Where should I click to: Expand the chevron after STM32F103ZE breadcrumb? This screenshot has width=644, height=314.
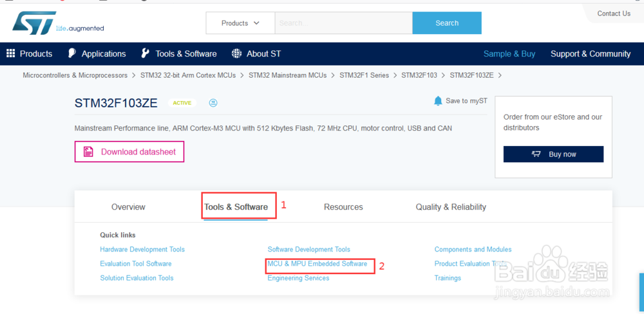tap(500, 75)
